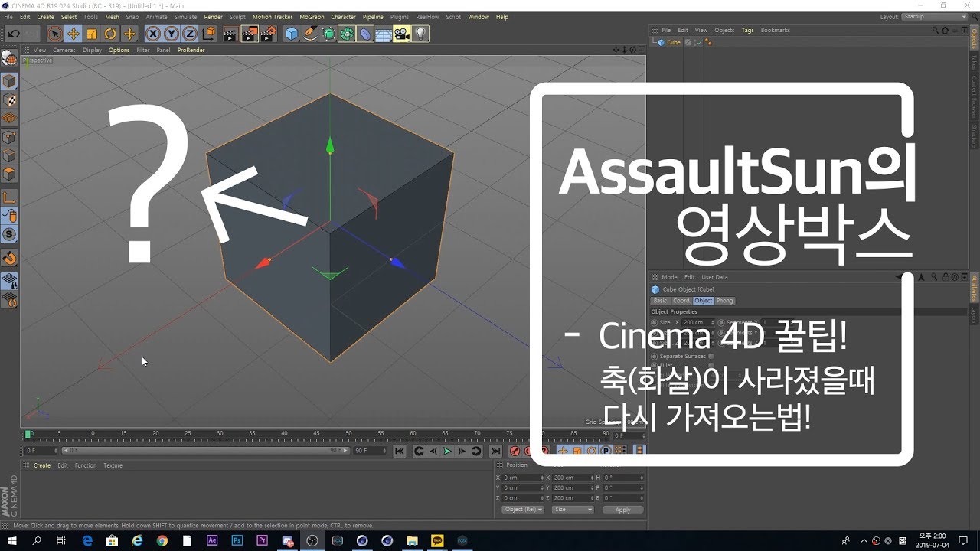Click the Camera object icon
The image size is (980, 551).
click(402, 34)
